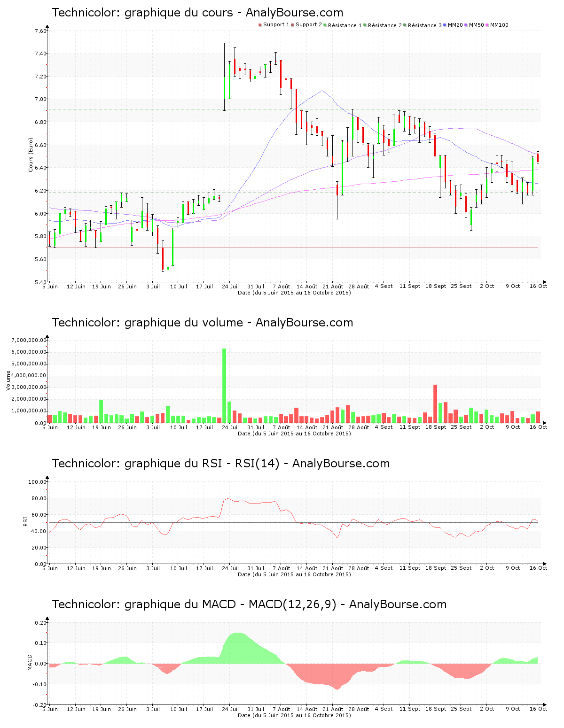Click '2 Oct' date under the RSI chart
564x728 pixels.
(487, 568)
